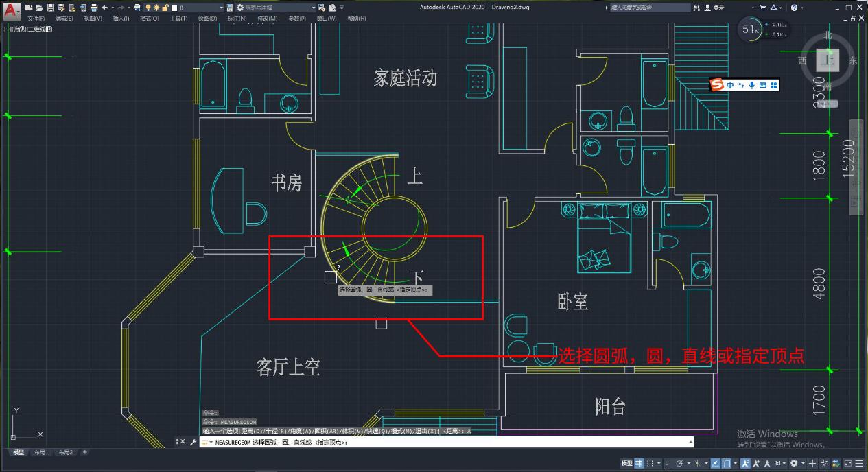Save the drawing via the Save icon
Image resolution: width=868 pixels, height=472 pixels.
tap(51, 8)
